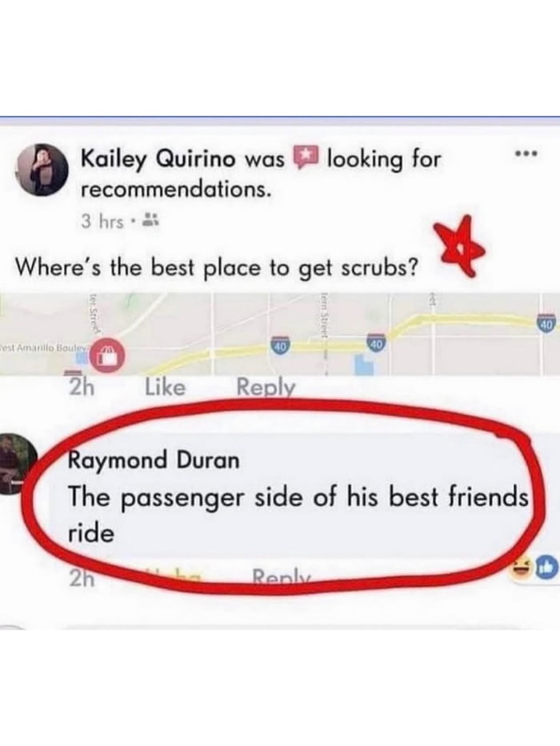Click Kailey Quirino's profile picture

tap(41, 170)
